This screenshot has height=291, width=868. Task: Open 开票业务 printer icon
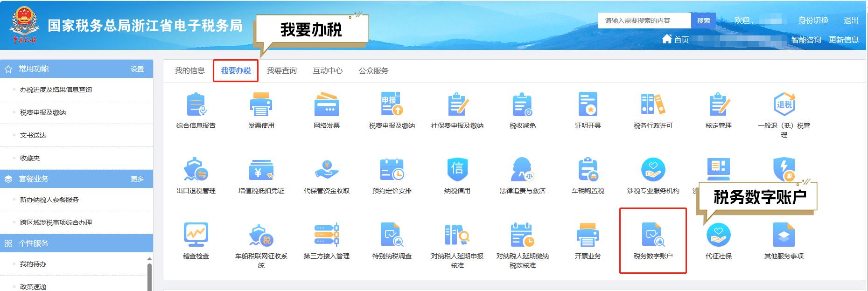588,235
